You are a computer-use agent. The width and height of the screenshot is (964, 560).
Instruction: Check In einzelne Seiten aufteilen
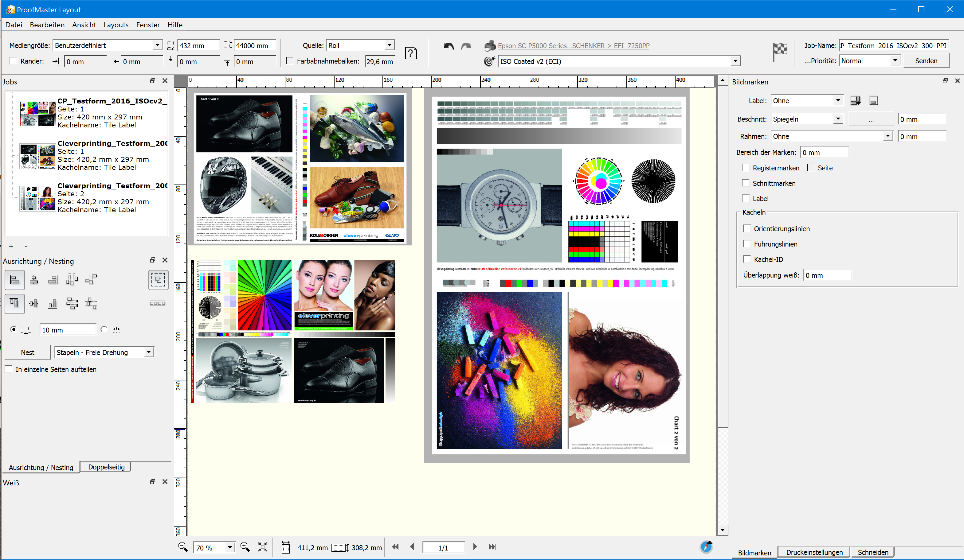coord(9,369)
